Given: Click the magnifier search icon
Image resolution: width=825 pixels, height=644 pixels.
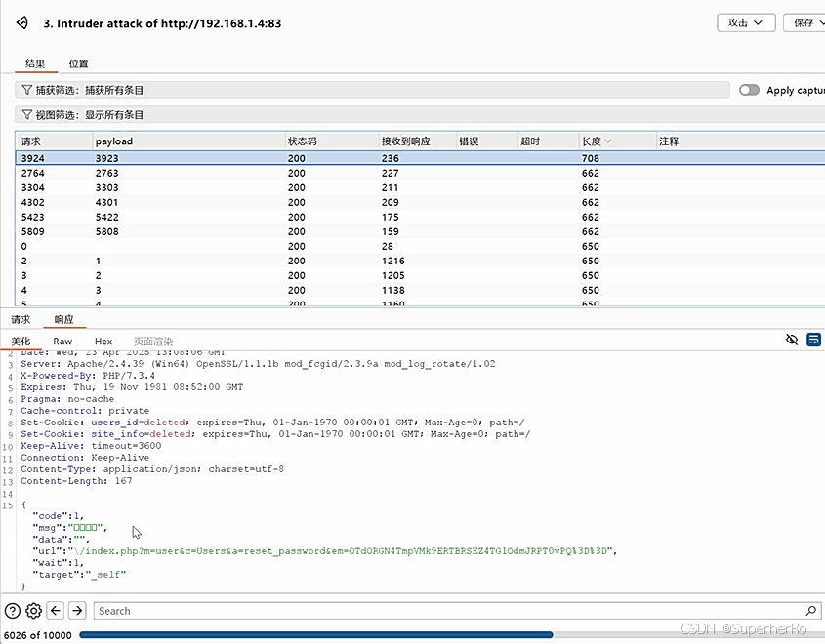Looking at the screenshot, I should [810, 611].
